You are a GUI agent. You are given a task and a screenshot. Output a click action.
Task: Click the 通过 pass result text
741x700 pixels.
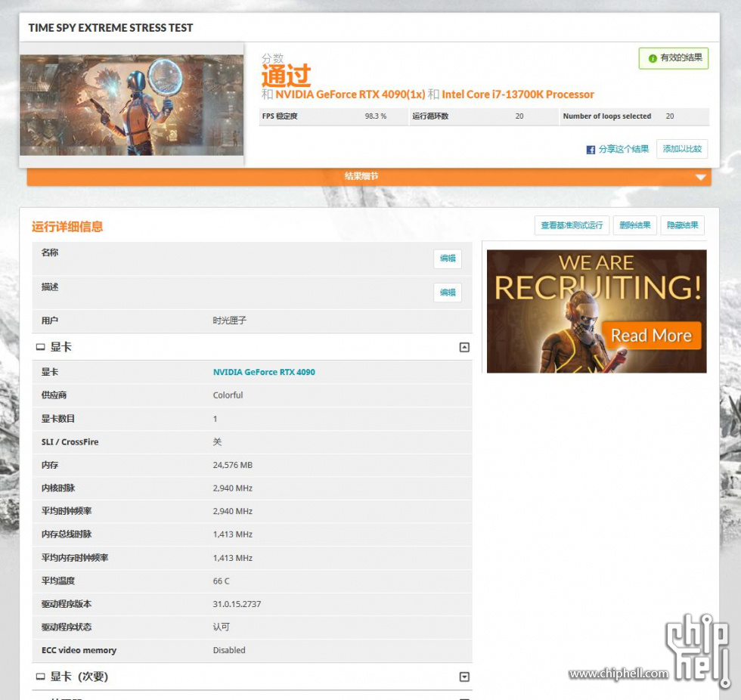286,75
